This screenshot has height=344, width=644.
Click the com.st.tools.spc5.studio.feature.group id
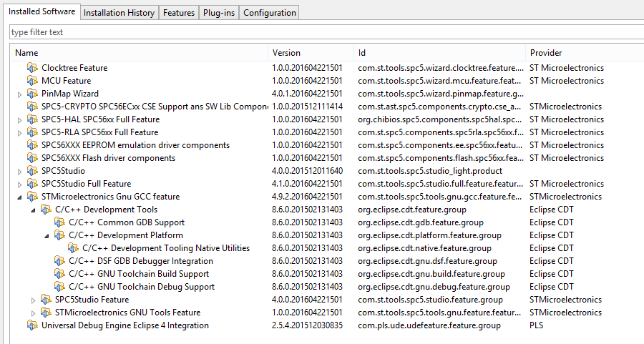(431, 299)
